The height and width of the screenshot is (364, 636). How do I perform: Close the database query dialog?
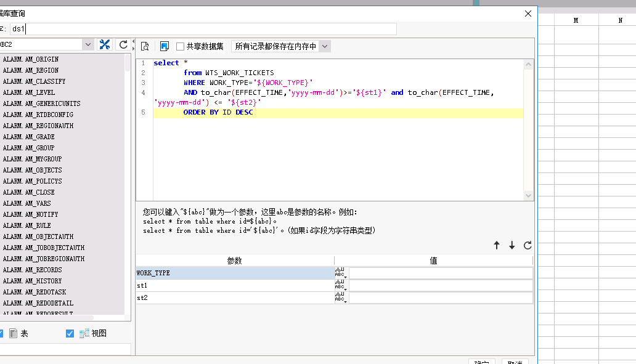coord(528,14)
